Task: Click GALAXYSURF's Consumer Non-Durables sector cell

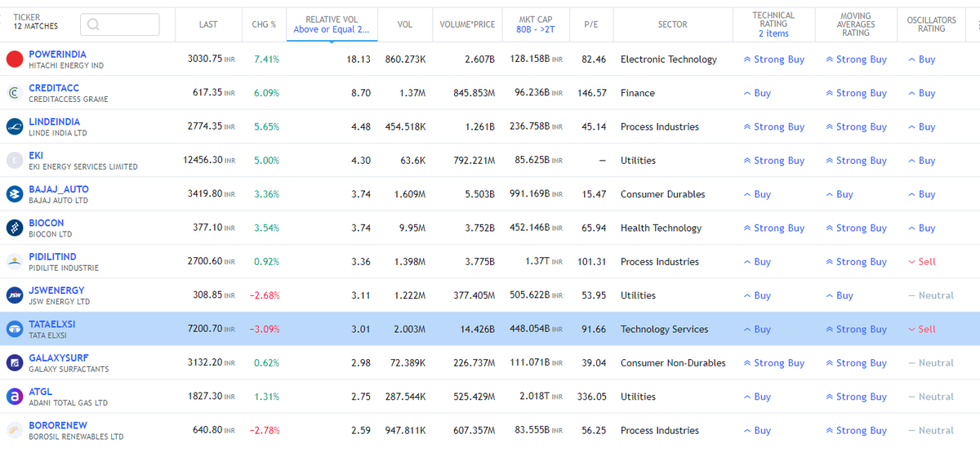Action: (x=673, y=363)
